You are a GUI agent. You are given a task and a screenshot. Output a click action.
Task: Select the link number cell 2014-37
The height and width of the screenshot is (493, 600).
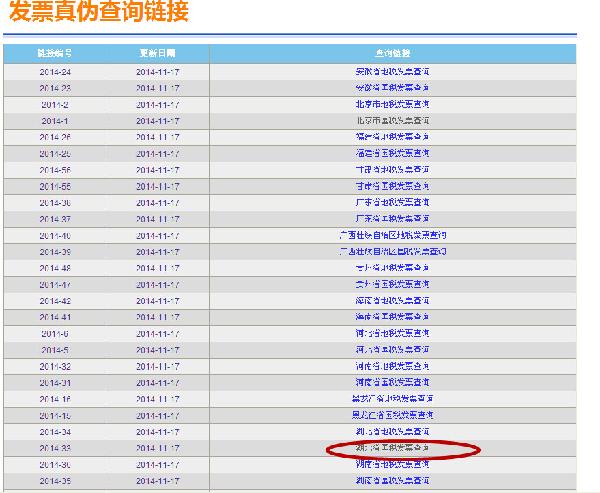coord(55,219)
